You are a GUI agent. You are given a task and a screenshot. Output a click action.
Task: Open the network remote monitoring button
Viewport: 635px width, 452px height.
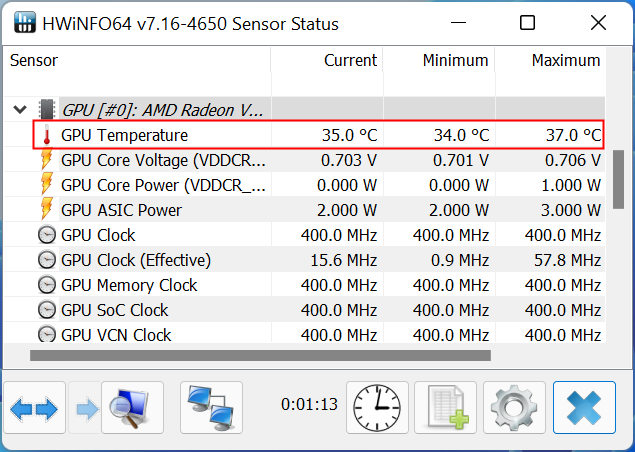(x=211, y=408)
